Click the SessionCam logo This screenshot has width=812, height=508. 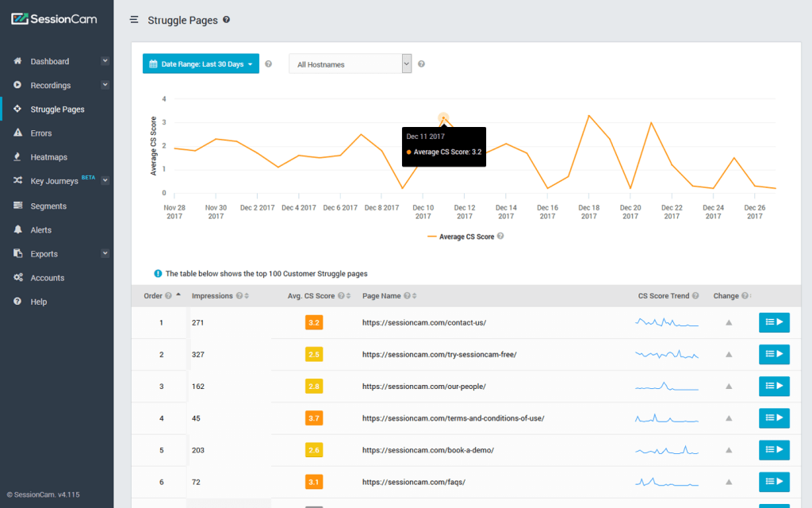pos(55,19)
